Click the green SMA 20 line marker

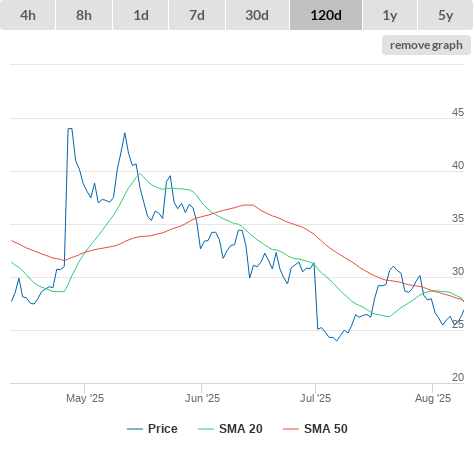click(x=206, y=429)
